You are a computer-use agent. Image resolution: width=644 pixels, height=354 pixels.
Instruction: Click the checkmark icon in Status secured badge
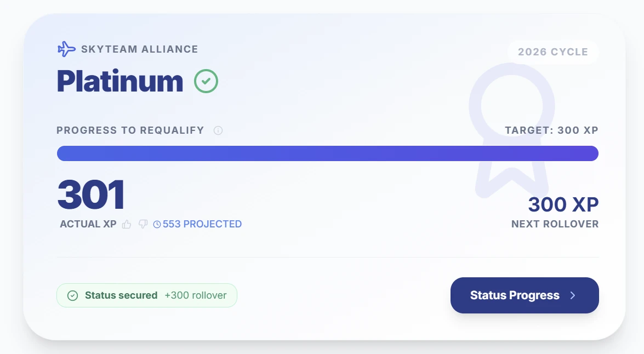point(72,295)
